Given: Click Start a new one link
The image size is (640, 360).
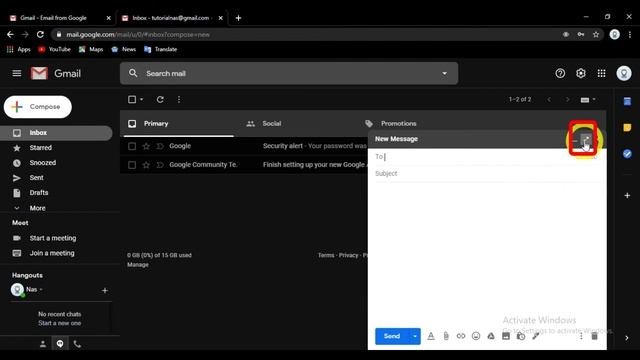Looking at the screenshot, I should 60,323.
